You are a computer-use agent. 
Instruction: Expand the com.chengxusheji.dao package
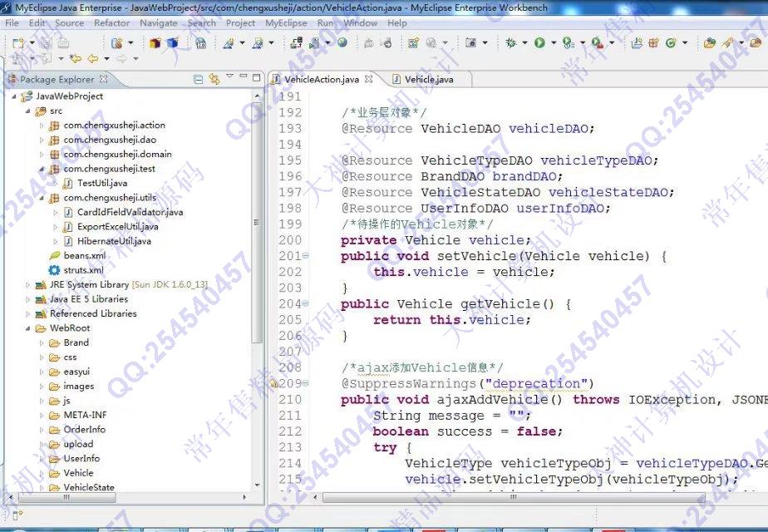point(42,140)
